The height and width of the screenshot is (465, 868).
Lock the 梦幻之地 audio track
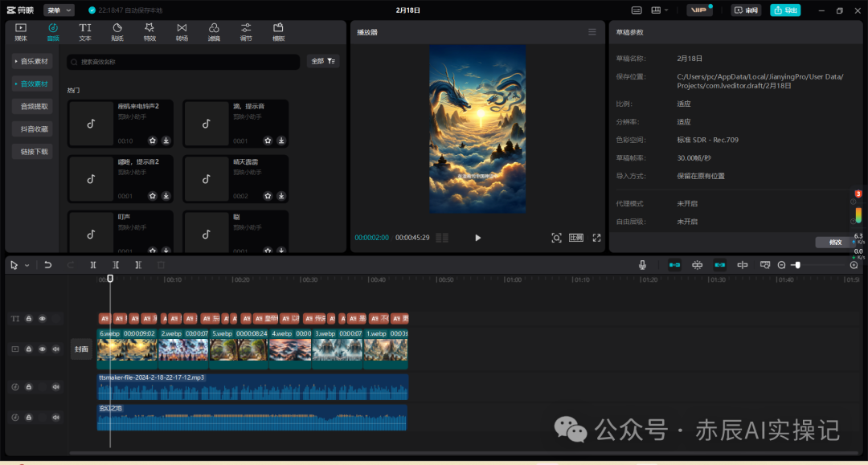click(x=29, y=418)
